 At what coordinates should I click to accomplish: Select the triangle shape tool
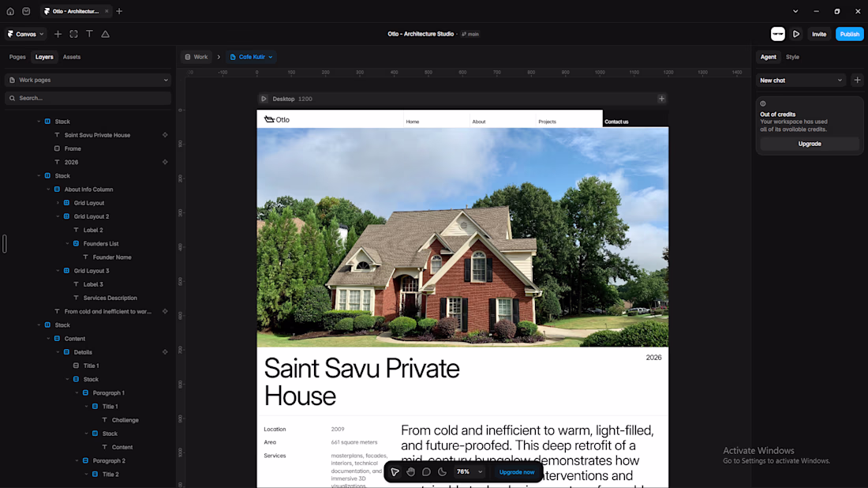105,34
